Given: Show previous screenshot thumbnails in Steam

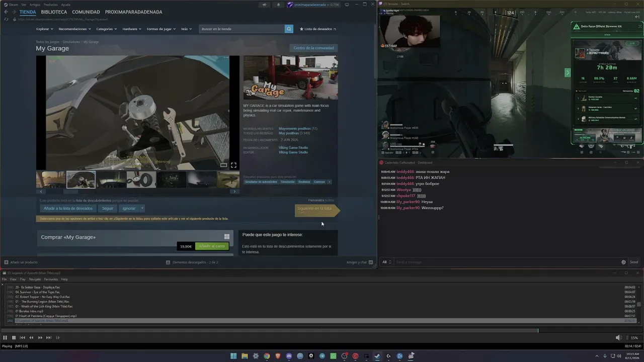Looking at the screenshot, I should tap(41, 192).
